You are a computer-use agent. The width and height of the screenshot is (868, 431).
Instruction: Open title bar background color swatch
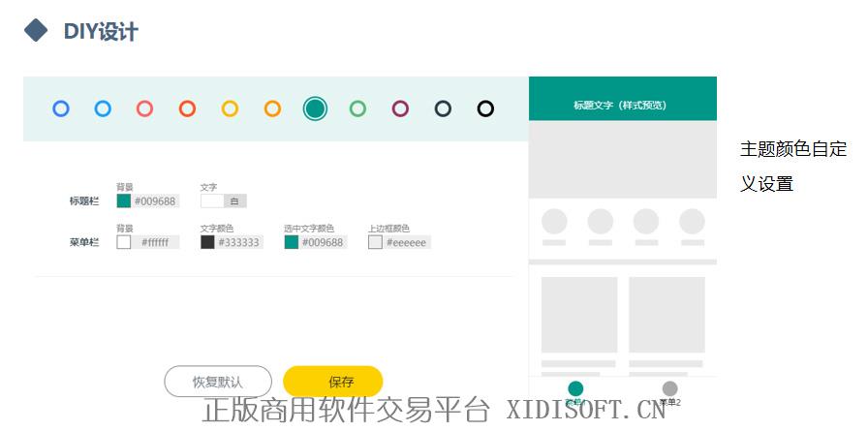(x=123, y=201)
